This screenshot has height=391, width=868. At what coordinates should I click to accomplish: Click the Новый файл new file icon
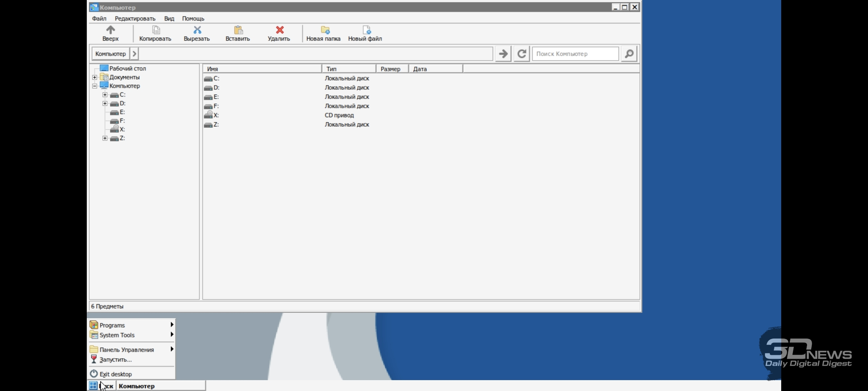(366, 30)
